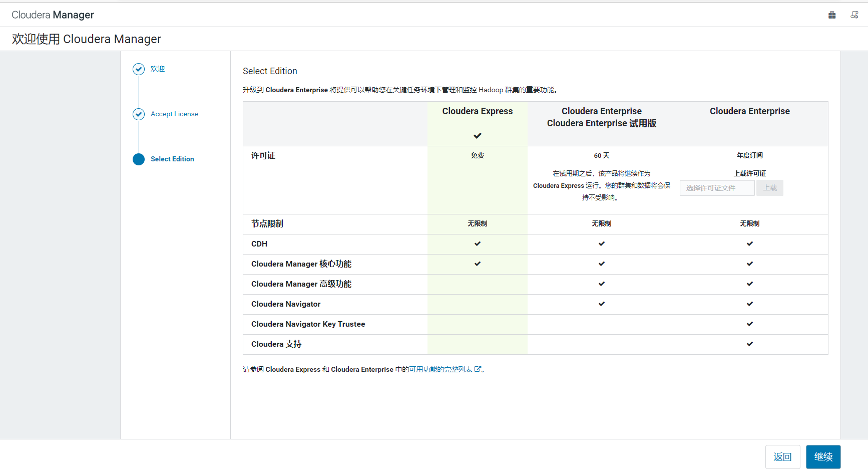Screen dimensions: 868x474
Task: Click the external link icon after 完整列表
Action: (x=478, y=369)
